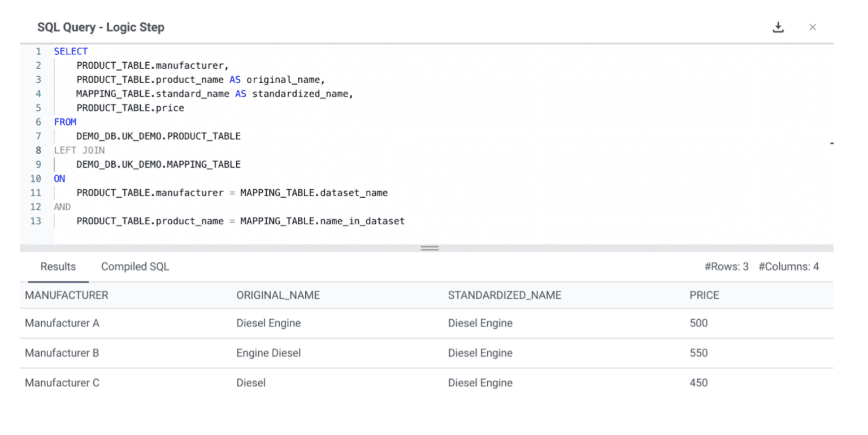Select the Manufacturer A result row
Viewport: 868px width, 435px height.
62,323
